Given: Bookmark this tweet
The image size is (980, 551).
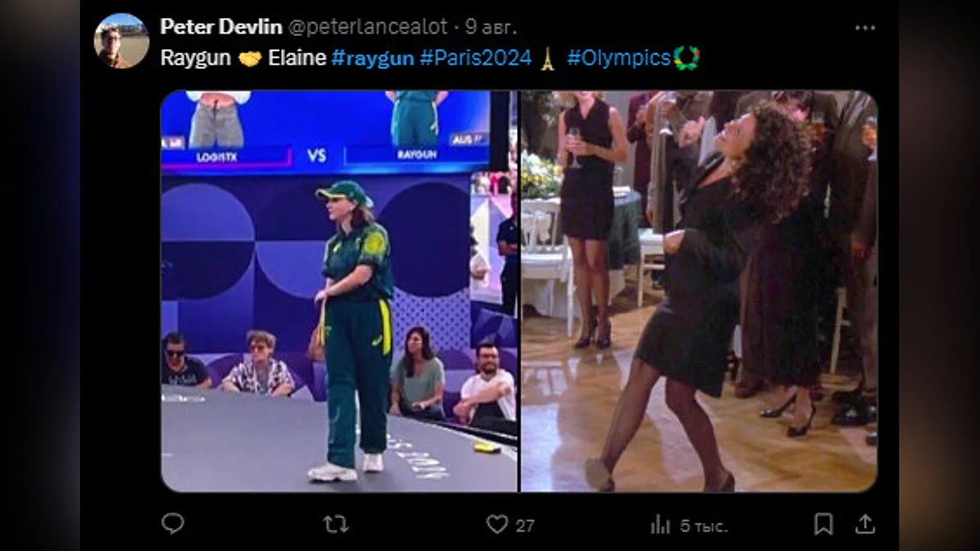Looking at the screenshot, I should [824, 524].
